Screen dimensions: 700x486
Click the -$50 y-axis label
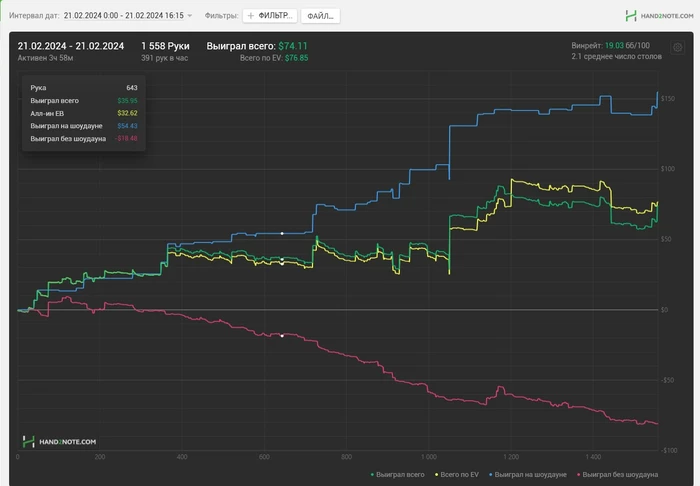(x=667, y=380)
